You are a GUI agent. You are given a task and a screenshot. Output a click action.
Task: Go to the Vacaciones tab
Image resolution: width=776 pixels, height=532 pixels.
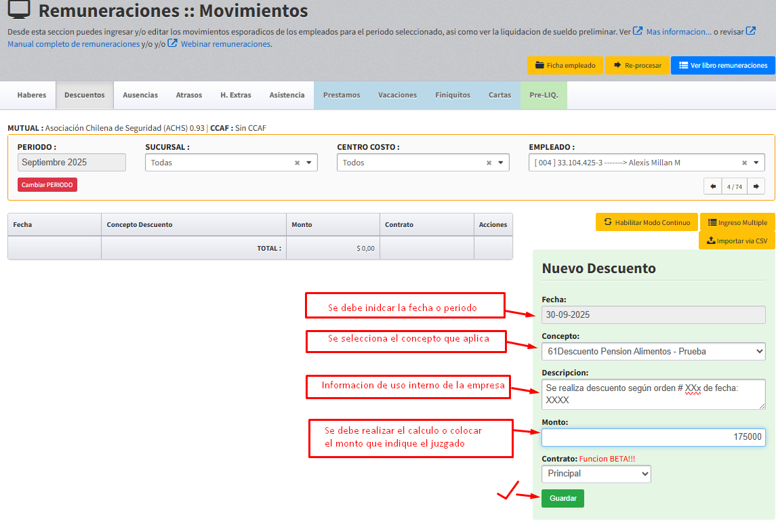(397, 96)
